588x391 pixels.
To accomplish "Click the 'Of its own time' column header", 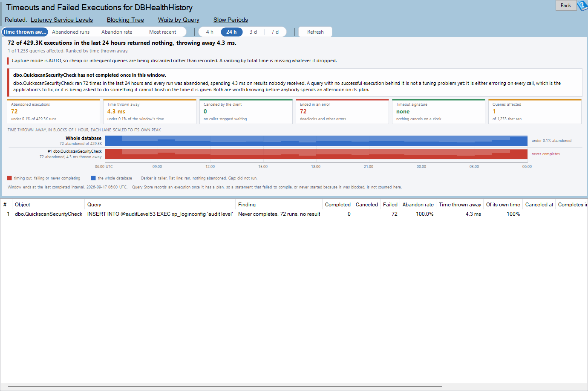I will pos(503,205).
